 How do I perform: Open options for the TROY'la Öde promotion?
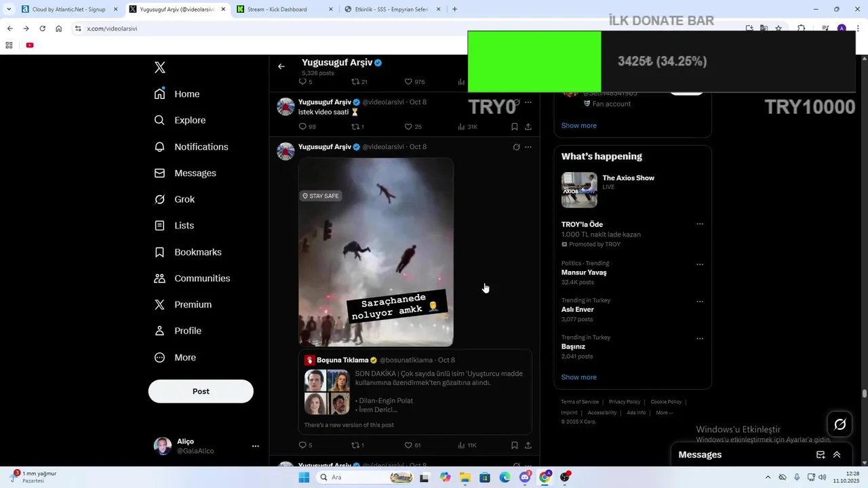coord(700,224)
